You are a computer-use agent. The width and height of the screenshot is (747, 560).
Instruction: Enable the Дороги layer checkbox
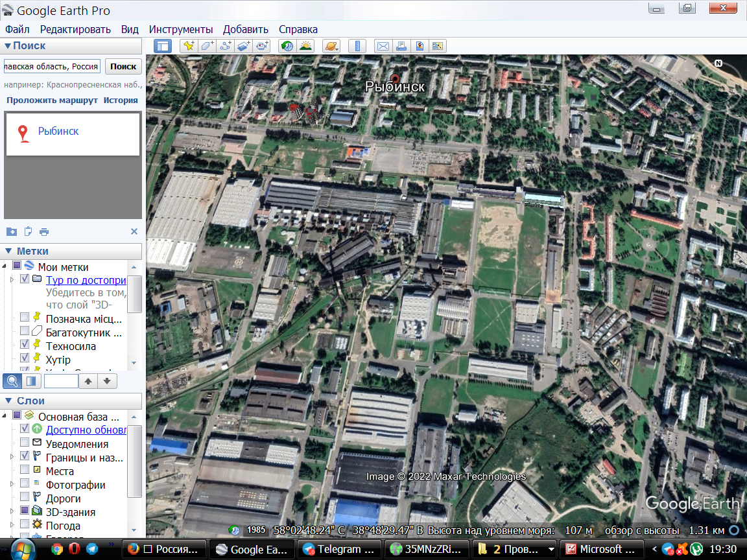pos(25,496)
